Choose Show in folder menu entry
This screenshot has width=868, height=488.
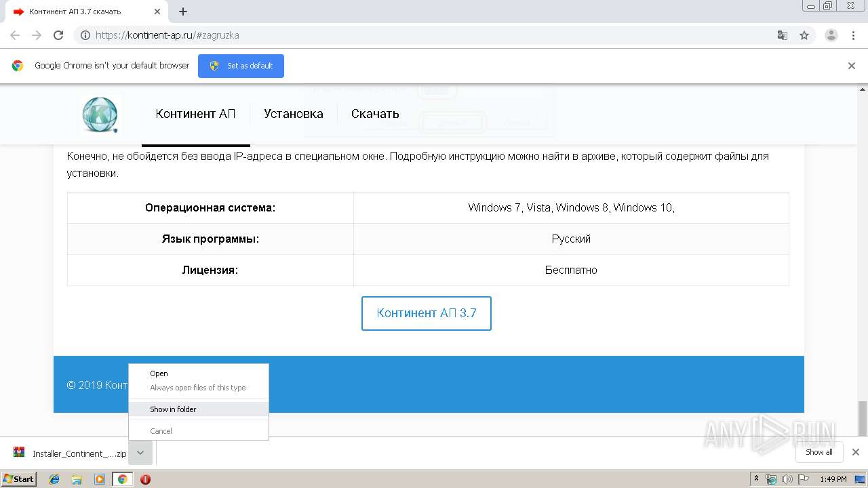click(x=199, y=409)
